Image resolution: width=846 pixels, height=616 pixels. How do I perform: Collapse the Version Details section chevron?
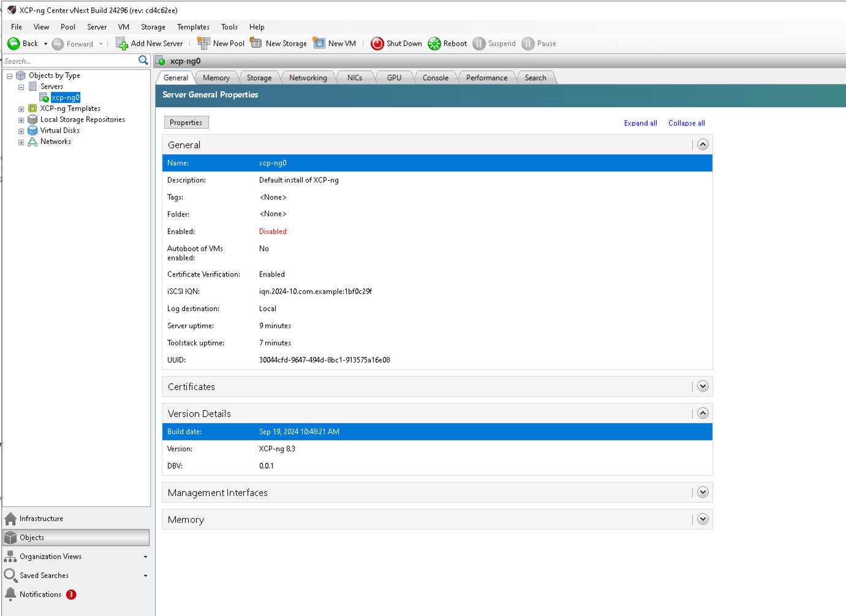pyautogui.click(x=703, y=413)
